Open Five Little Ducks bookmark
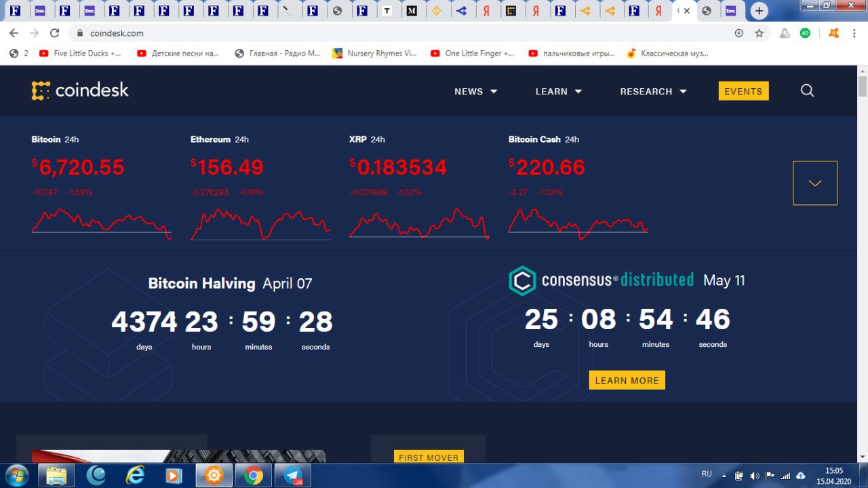868x488 pixels. coord(81,53)
